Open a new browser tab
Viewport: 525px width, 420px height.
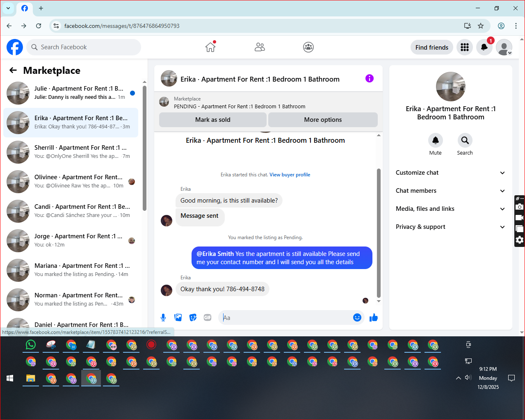41,8
